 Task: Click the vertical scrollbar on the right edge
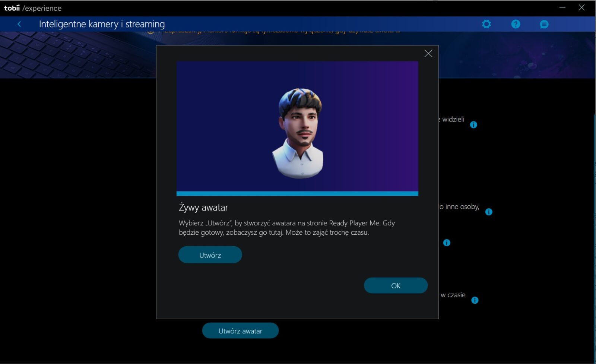(594, 238)
